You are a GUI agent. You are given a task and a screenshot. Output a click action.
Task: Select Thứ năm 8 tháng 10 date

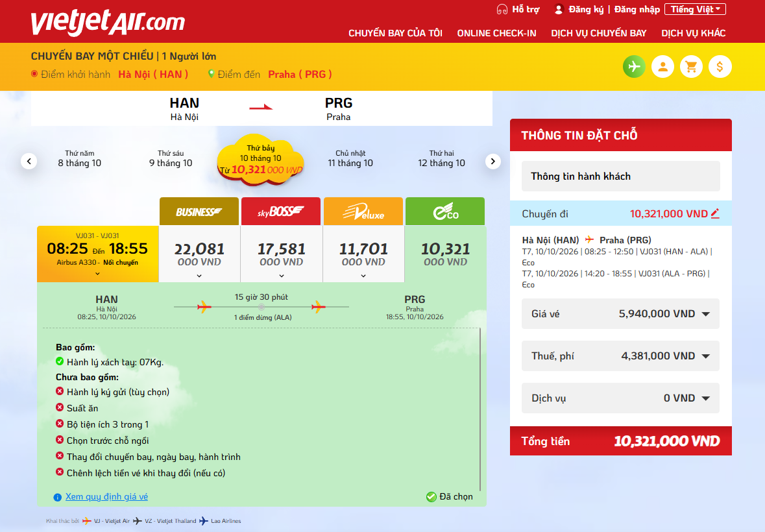pyautogui.click(x=80, y=159)
